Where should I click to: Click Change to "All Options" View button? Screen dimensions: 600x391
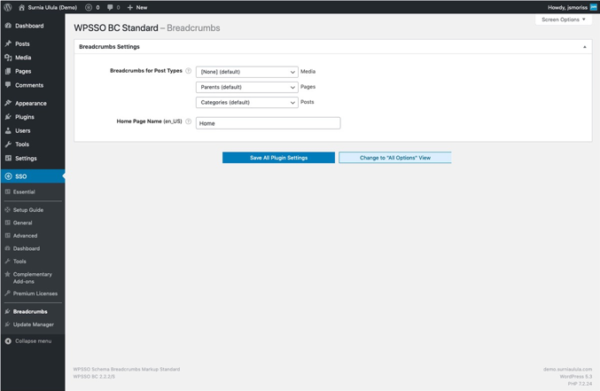coord(395,158)
